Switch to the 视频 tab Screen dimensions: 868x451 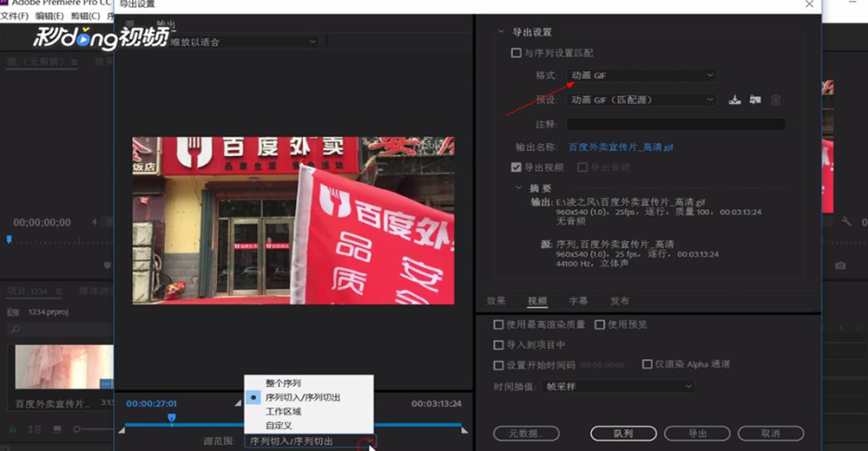tap(537, 301)
